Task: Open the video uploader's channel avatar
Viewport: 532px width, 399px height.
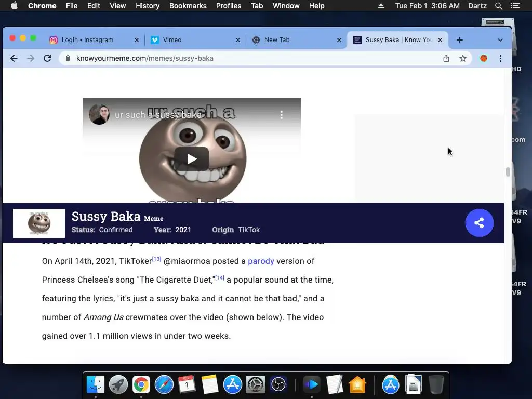Action: 99,114
